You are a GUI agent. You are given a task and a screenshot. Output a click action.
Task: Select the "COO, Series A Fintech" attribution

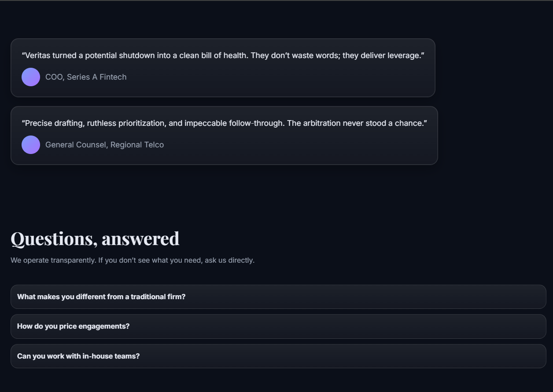point(86,77)
